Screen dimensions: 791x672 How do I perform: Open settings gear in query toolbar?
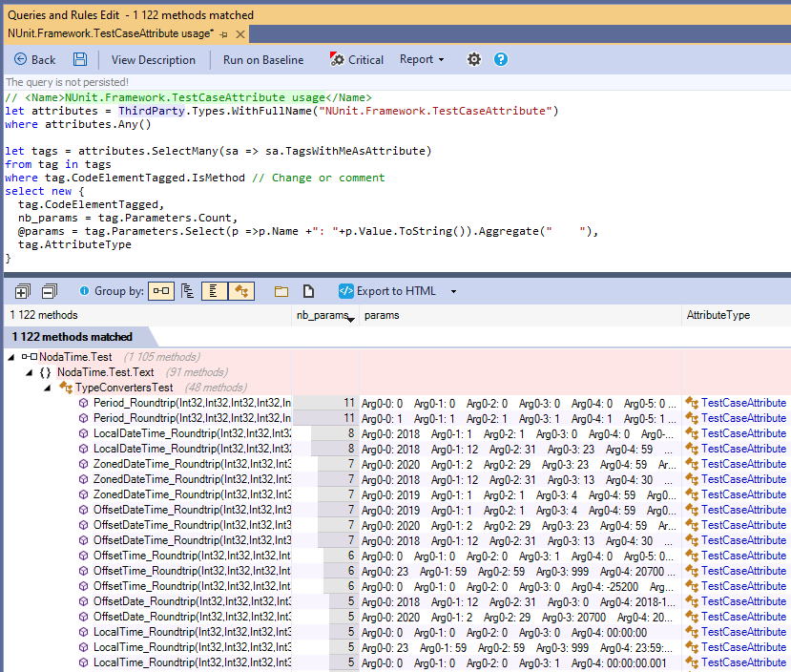coord(473,59)
